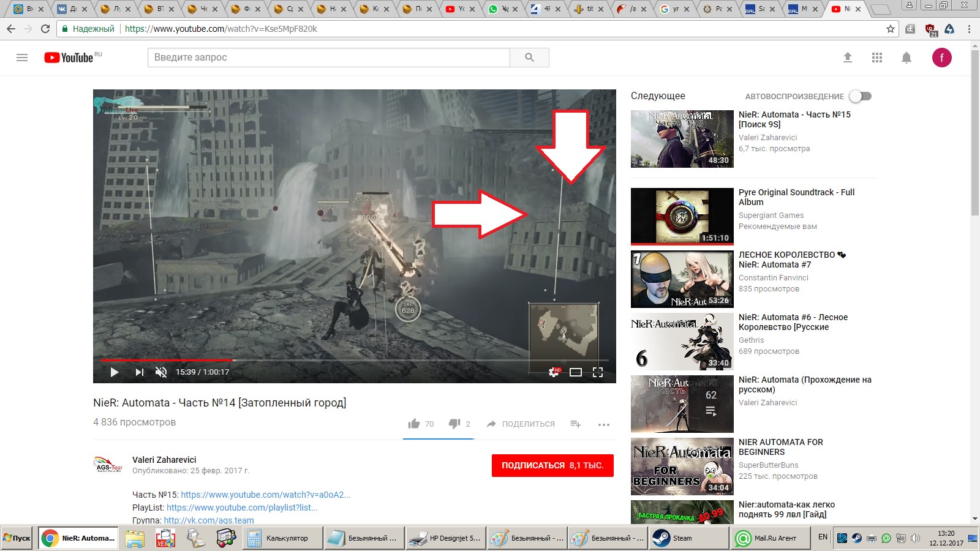The image size is (980, 551).
Task: Unmute the video speaker icon
Action: click(x=161, y=372)
